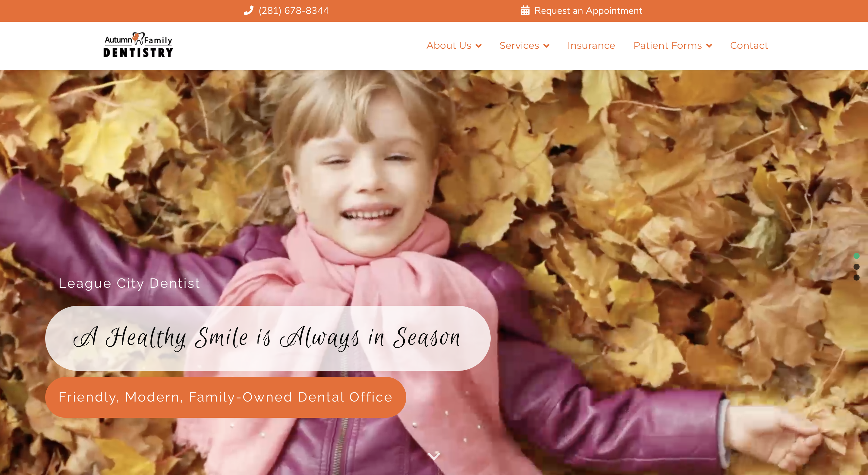Click the scroll-down chevron at hero bottom
Viewport: 868px width, 475px height.
pyautogui.click(x=434, y=456)
